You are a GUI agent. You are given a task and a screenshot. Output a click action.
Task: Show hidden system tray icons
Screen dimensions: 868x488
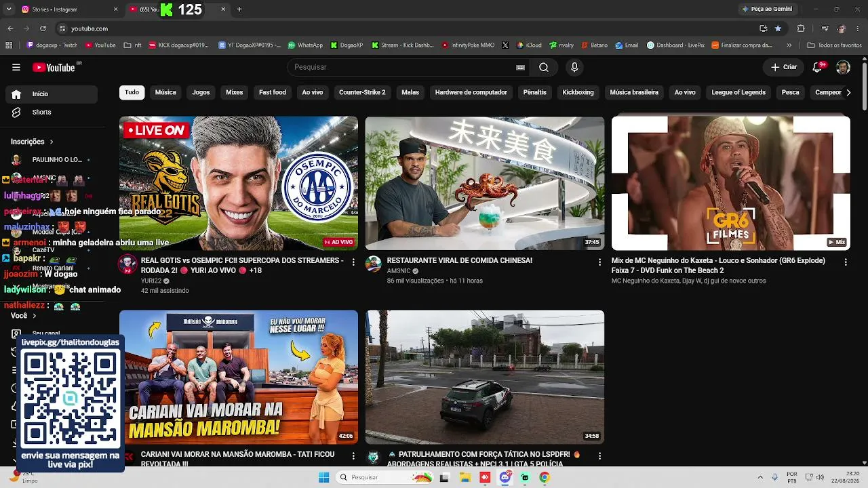click(x=759, y=477)
